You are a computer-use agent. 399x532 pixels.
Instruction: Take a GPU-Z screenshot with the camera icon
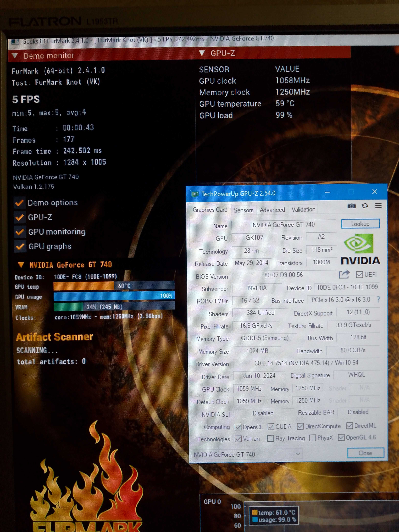[x=351, y=206]
